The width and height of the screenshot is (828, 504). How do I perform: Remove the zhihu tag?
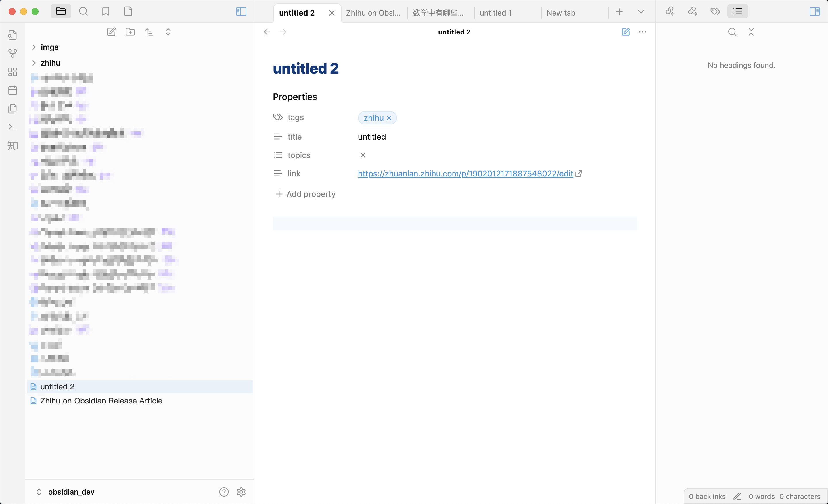[x=389, y=118]
